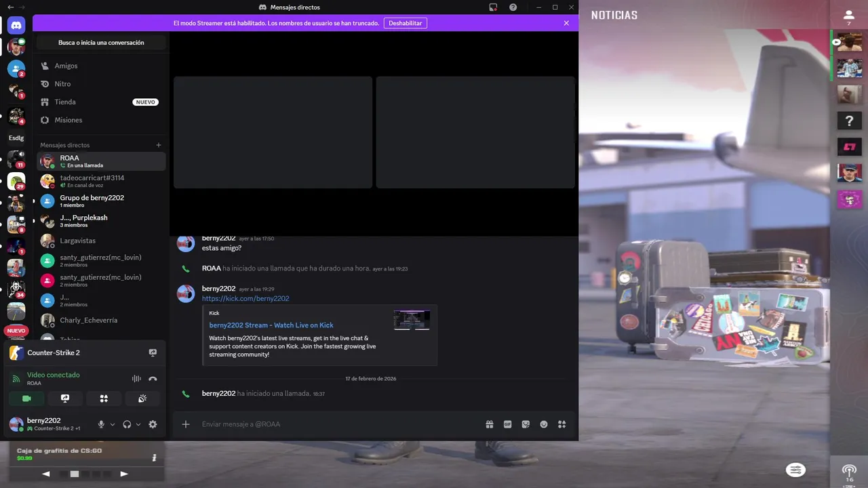
Task: Mute the microphone in user panel
Action: point(101,424)
